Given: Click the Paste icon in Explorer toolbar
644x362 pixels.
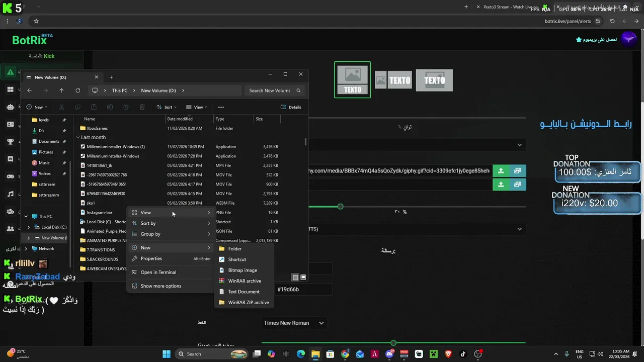Looking at the screenshot, I should coord(94,107).
